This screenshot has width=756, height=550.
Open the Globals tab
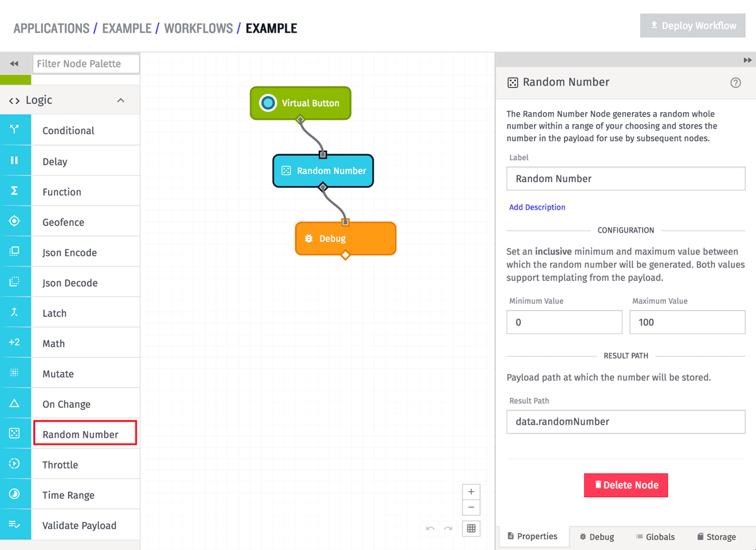[x=655, y=537]
